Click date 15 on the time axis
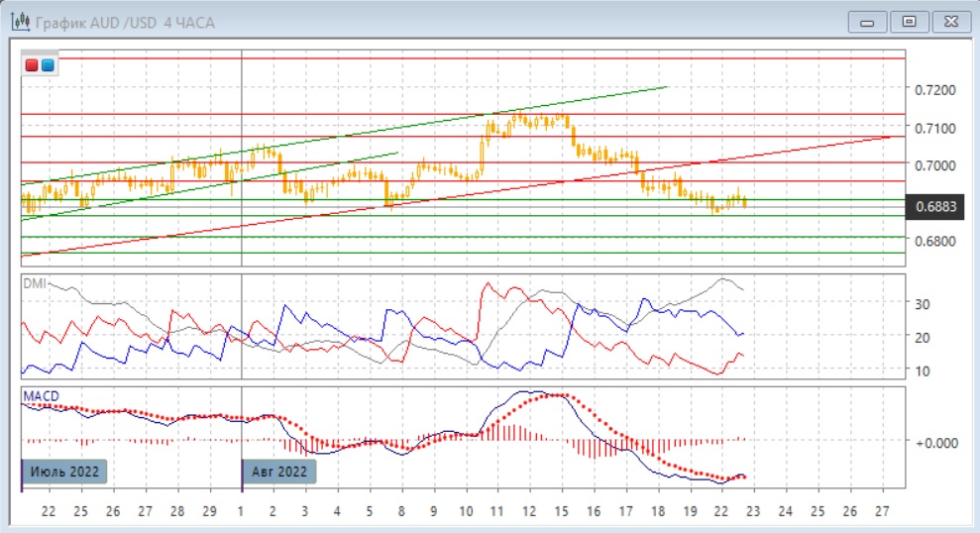980x533 pixels. 561,512
